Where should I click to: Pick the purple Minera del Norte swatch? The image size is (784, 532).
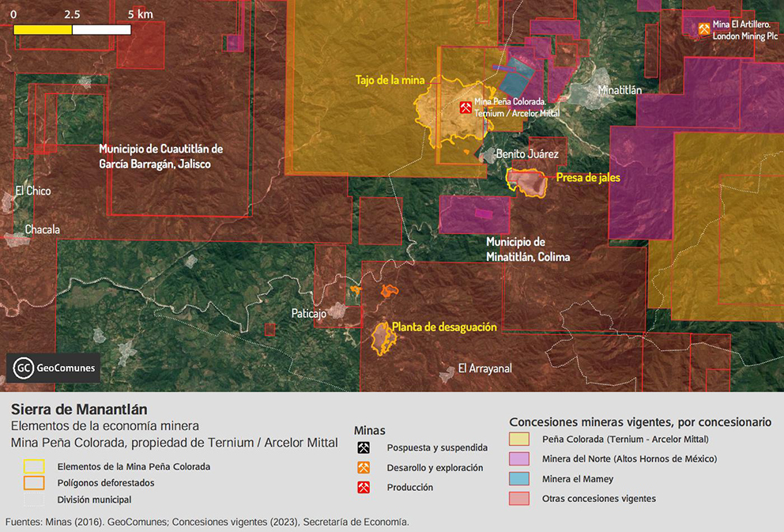tap(520, 459)
